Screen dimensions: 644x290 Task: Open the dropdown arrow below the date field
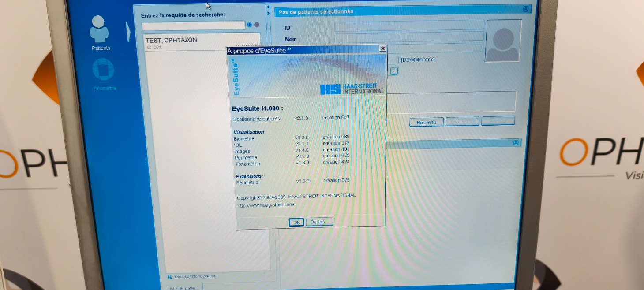pos(394,71)
